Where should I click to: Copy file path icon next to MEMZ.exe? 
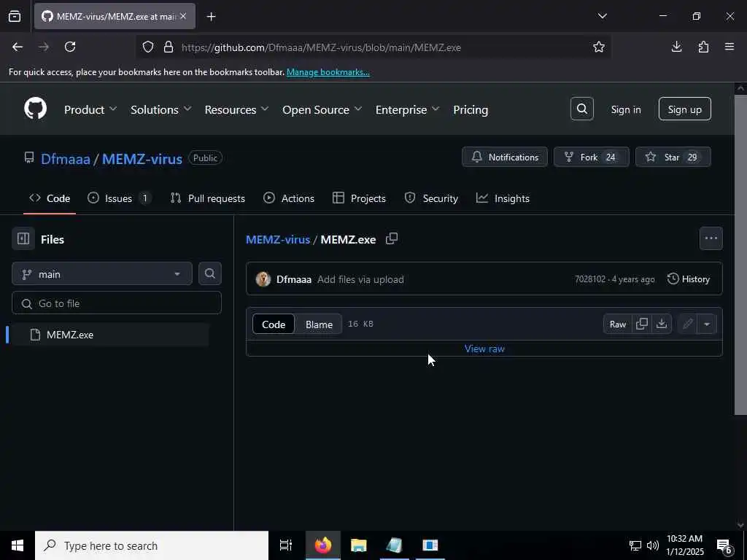(x=392, y=238)
